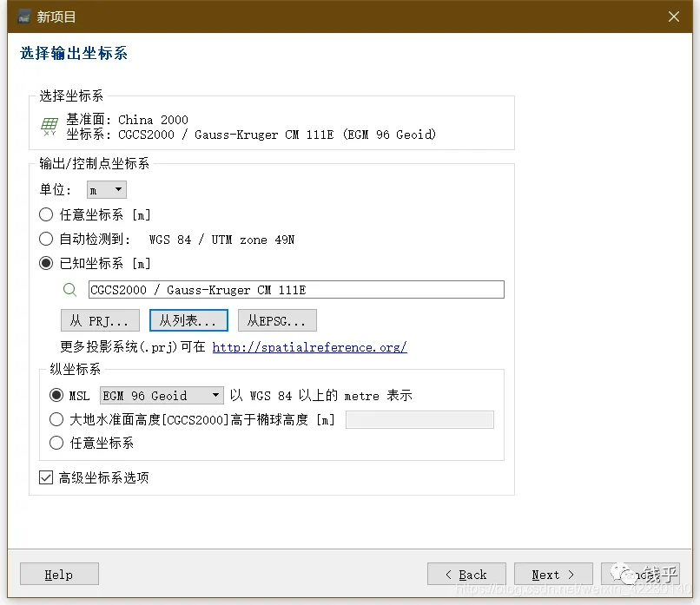
Task: Choose the 自动检测到 WGS 84 UTM option
Action: [47, 239]
